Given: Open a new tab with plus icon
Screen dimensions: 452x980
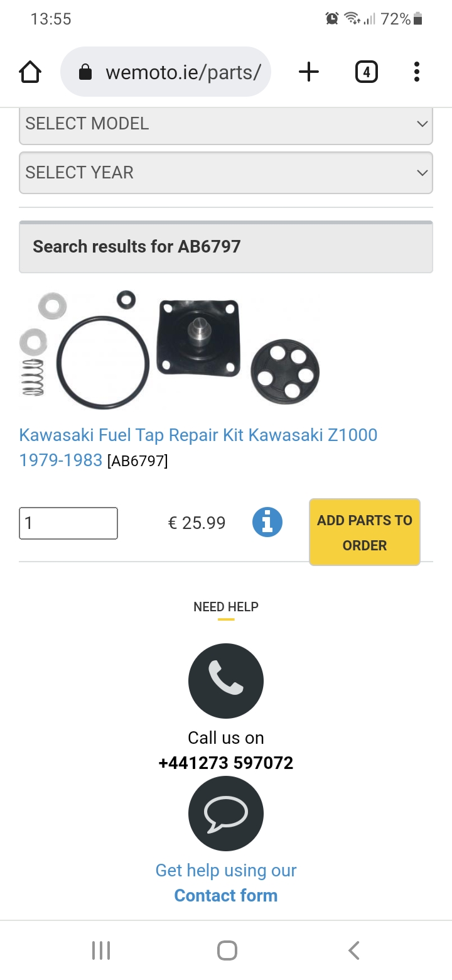Looking at the screenshot, I should (x=308, y=72).
